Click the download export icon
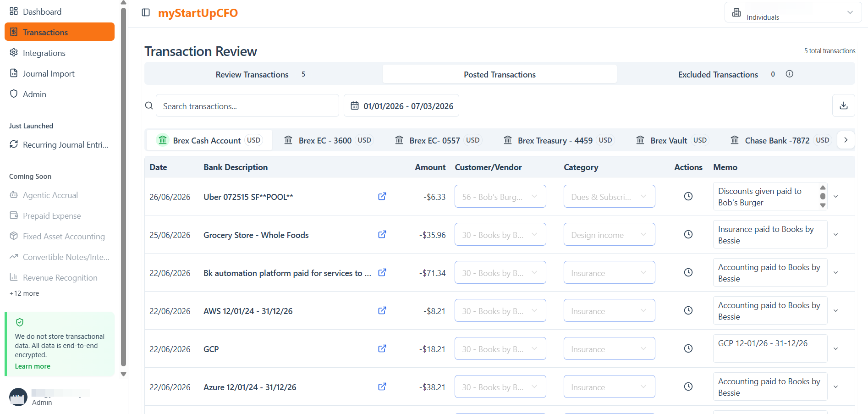 (843, 105)
